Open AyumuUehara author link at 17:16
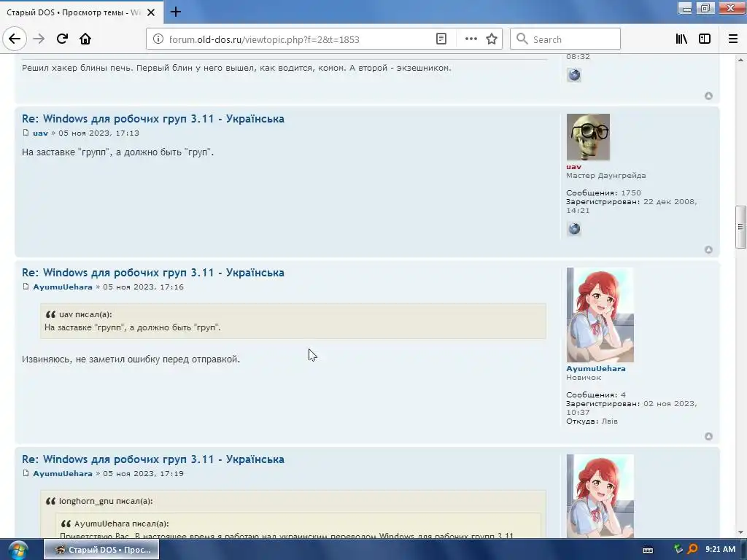This screenshot has height=560, width=747. (63, 287)
